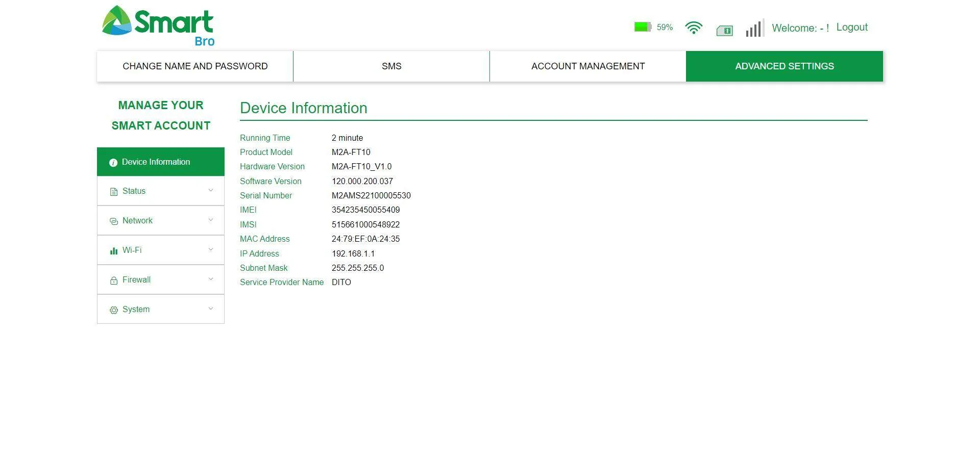980x461 pixels.
Task: Click the signal strength bars icon
Action: point(755,28)
